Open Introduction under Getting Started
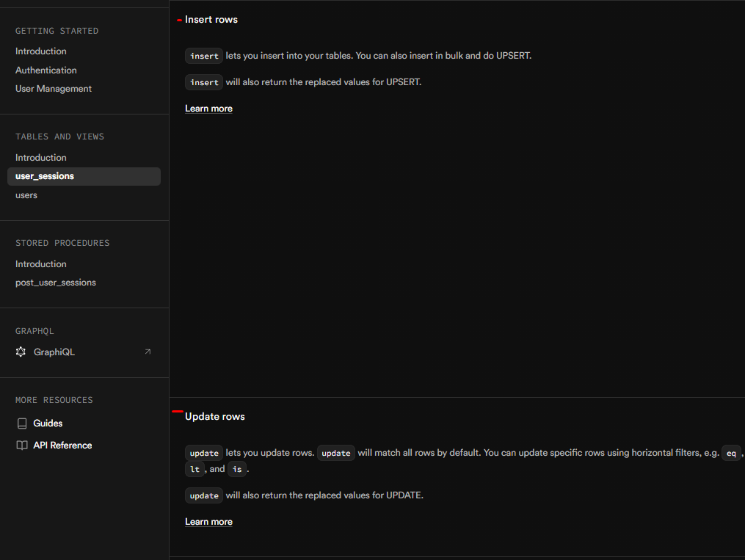The image size is (745, 560). [x=41, y=51]
